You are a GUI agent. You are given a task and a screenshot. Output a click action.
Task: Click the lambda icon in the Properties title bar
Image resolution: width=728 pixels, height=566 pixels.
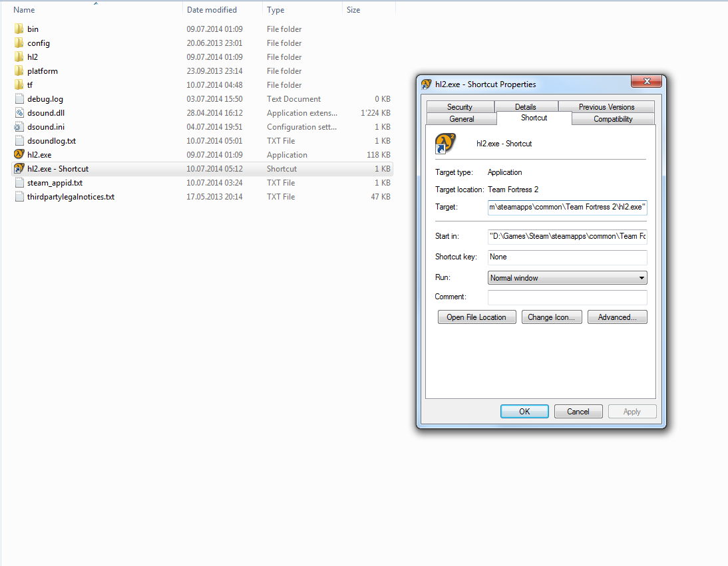tap(426, 84)
